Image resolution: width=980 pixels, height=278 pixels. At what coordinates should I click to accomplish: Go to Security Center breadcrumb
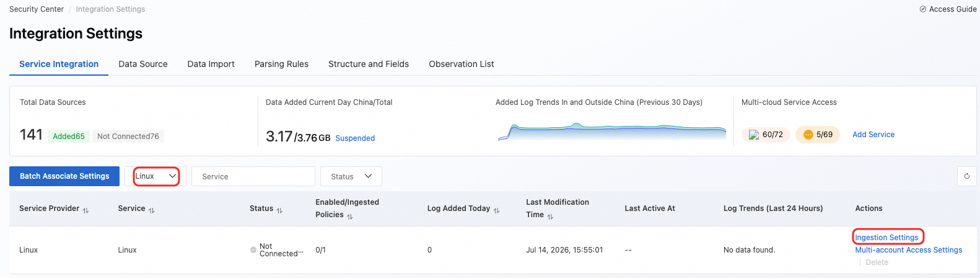click(37, 9)
